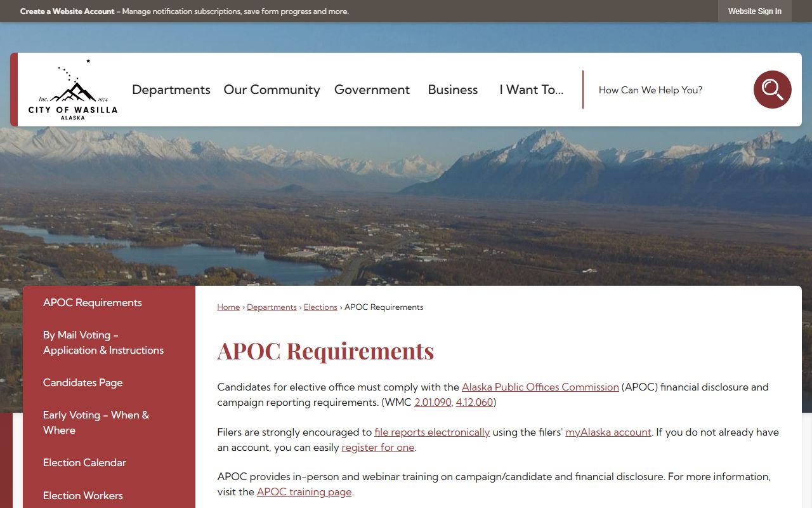Go to Departments breadcrumb link

(272, 307)
